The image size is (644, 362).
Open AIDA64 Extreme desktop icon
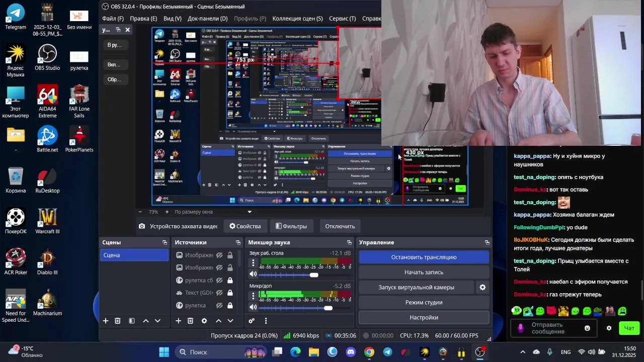(47, 101)
